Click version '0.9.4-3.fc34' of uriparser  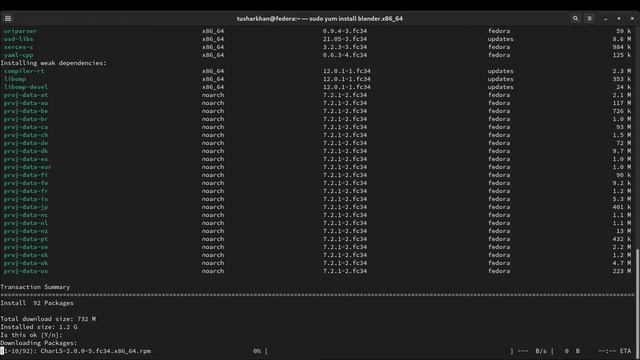point(345,31)
